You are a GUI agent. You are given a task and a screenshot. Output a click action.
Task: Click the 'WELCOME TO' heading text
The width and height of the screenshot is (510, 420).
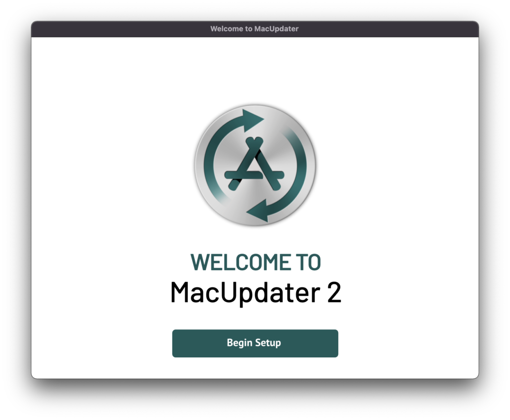click(x=255, y=262)
